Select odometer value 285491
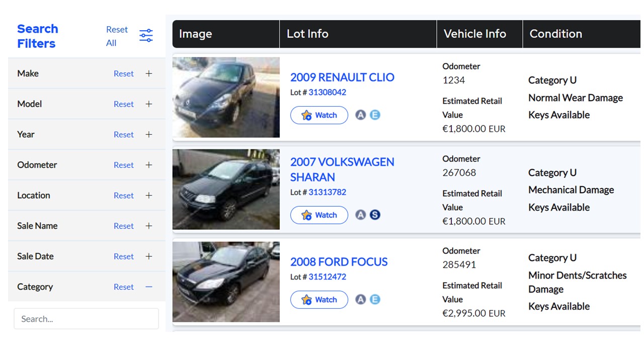This screenshot has height=362, width=644. click(x=459, y=265)
